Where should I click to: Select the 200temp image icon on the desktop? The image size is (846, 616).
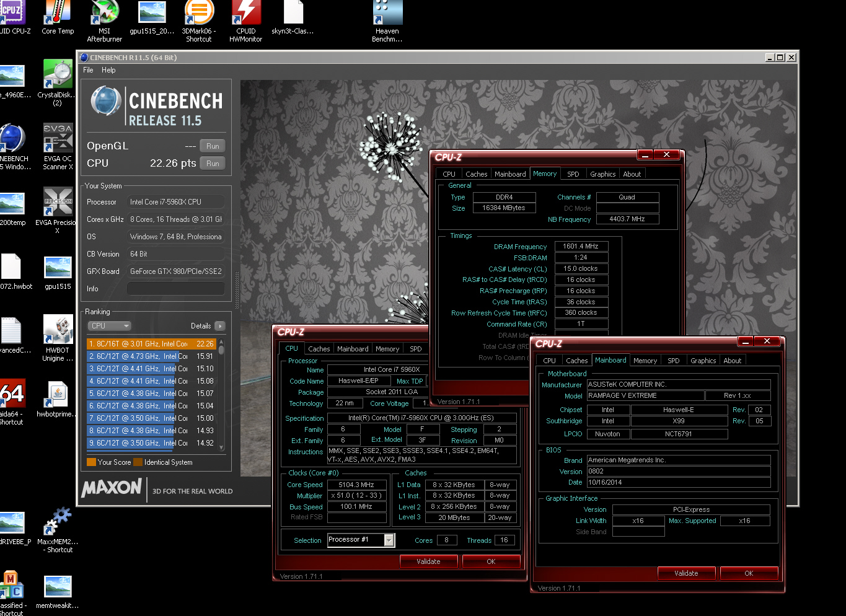coord(12,209)
